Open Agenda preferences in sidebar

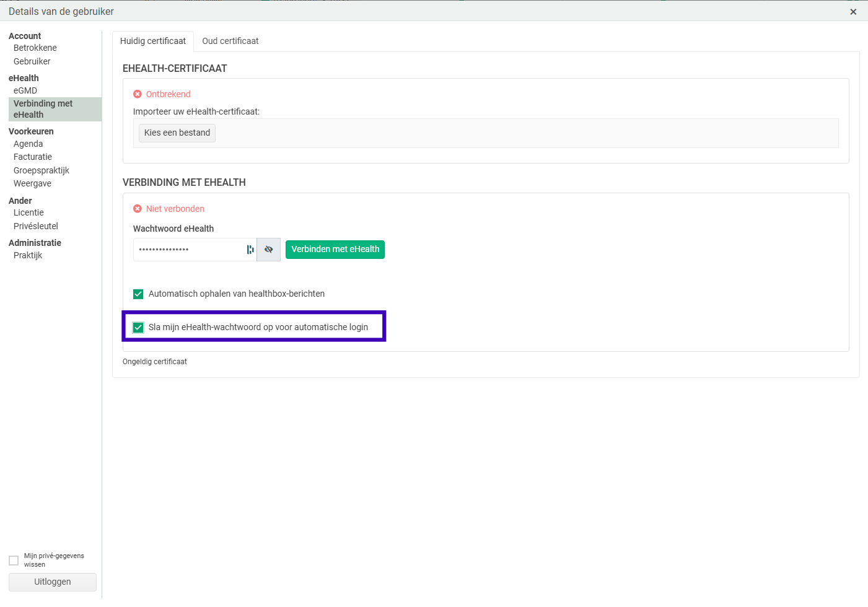point(28,144)
